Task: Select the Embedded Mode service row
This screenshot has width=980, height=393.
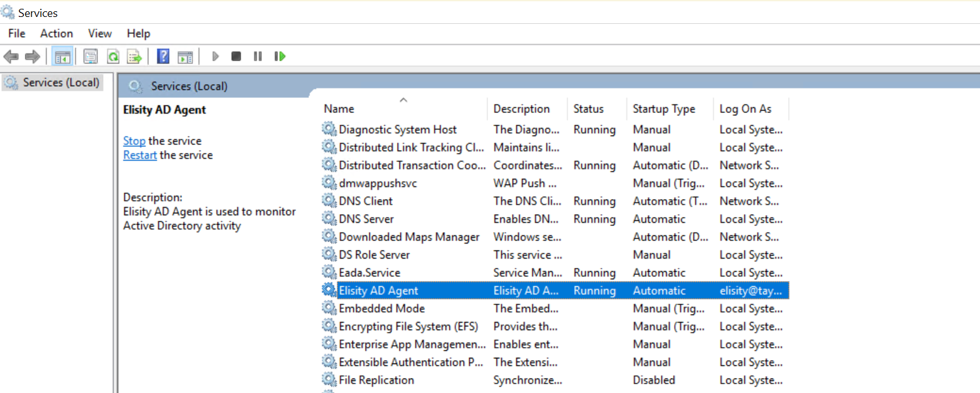Action: pyautogui.click(x=555, y=308)
